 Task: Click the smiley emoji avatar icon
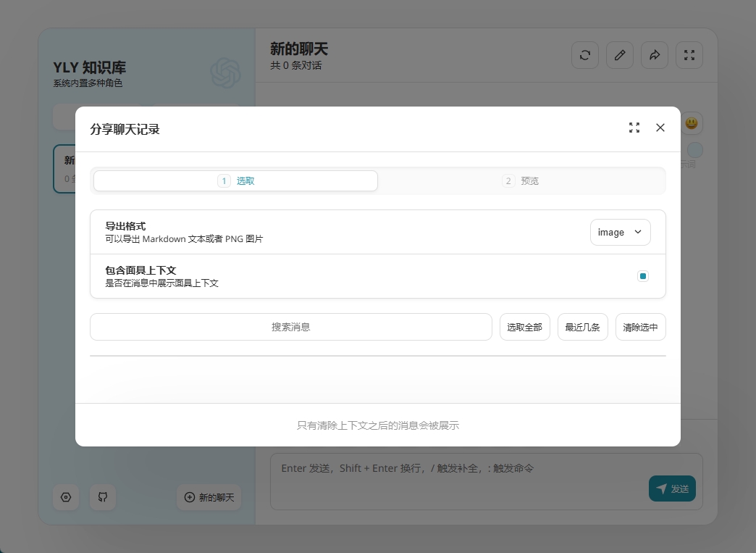(692, 123)
